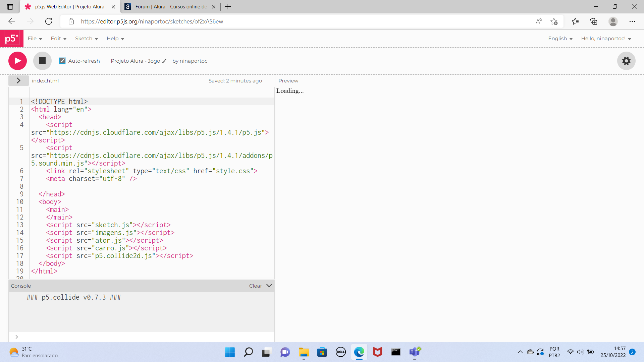The width and height of the screenshot is (644, 362).
Task: Toggle the Auto-refresh checkbox
Action: [x=62, y=61]
